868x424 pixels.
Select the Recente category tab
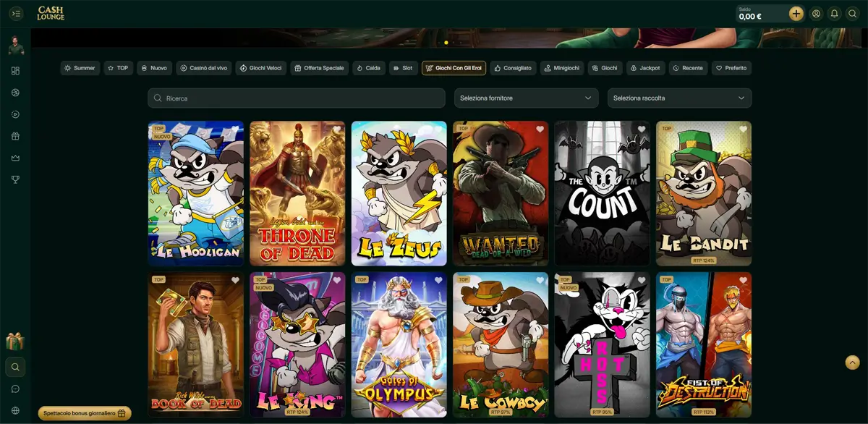pos(688,68)
